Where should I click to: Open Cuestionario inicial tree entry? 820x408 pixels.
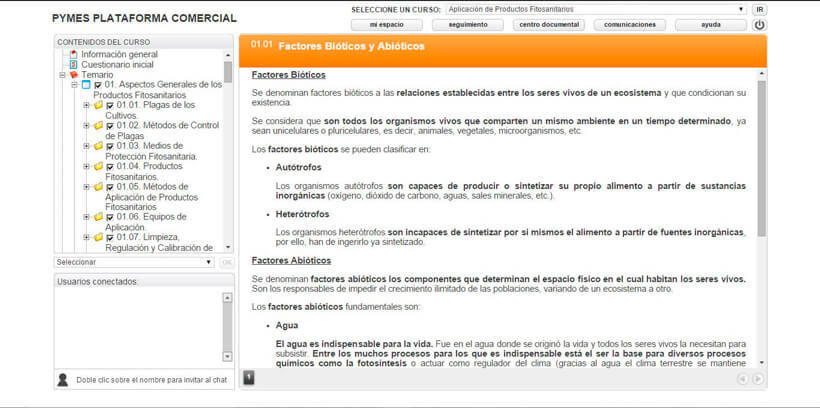[x=117, y=65]
